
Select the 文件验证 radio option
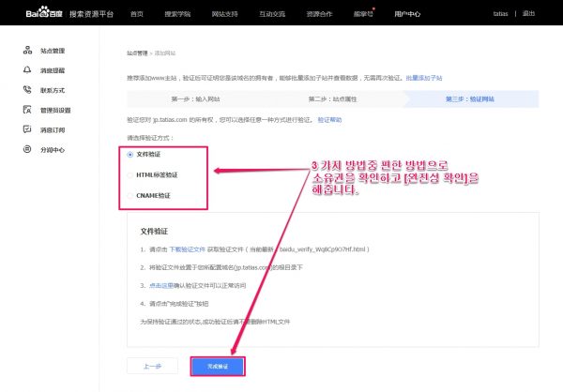point(130,155)
